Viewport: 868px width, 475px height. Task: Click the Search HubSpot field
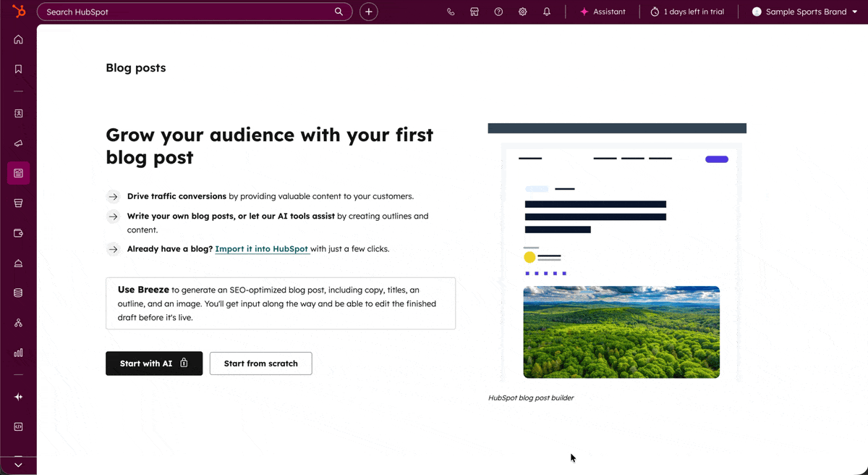(195, 12)
